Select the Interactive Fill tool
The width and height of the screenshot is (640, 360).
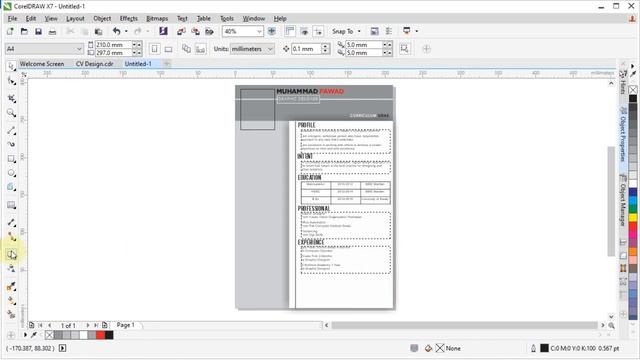[11, 301]
